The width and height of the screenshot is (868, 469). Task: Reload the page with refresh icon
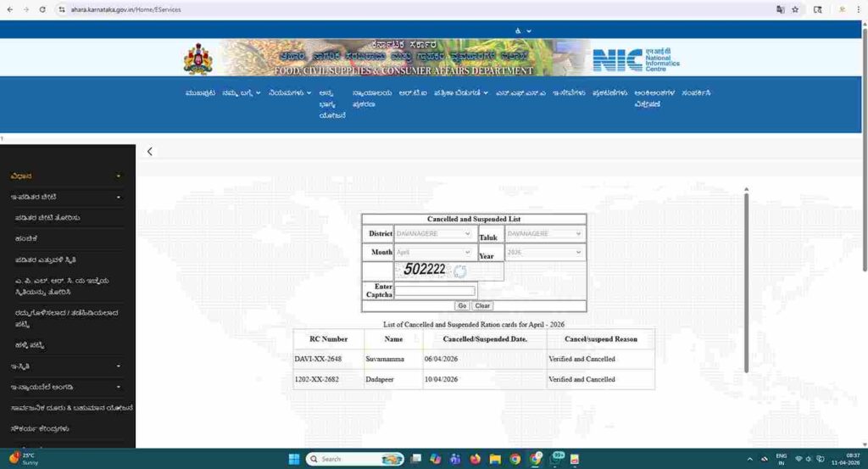pos(42,9)
